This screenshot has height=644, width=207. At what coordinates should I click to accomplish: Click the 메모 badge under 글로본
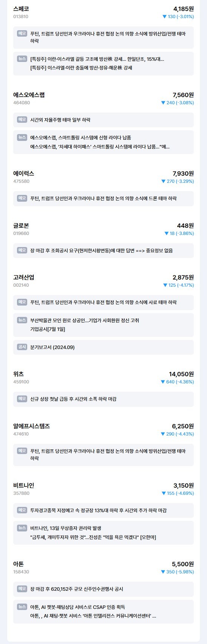pos(22,250)
